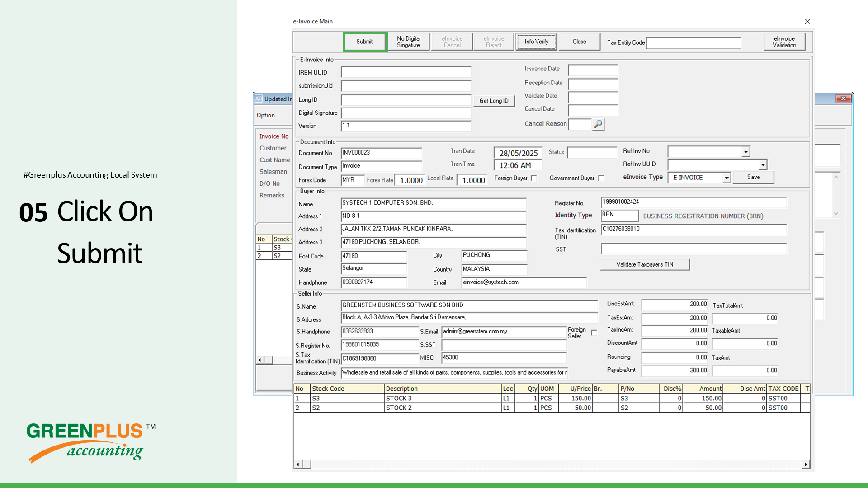The image size is (868, 488).
Task: Click Document No field INV000023
Action: coord(381,153)
